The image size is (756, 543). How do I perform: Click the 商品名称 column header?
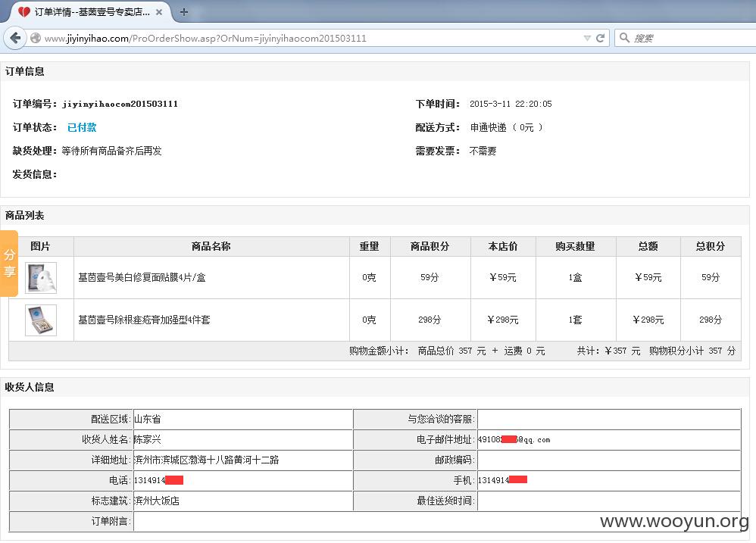[211, 246]
